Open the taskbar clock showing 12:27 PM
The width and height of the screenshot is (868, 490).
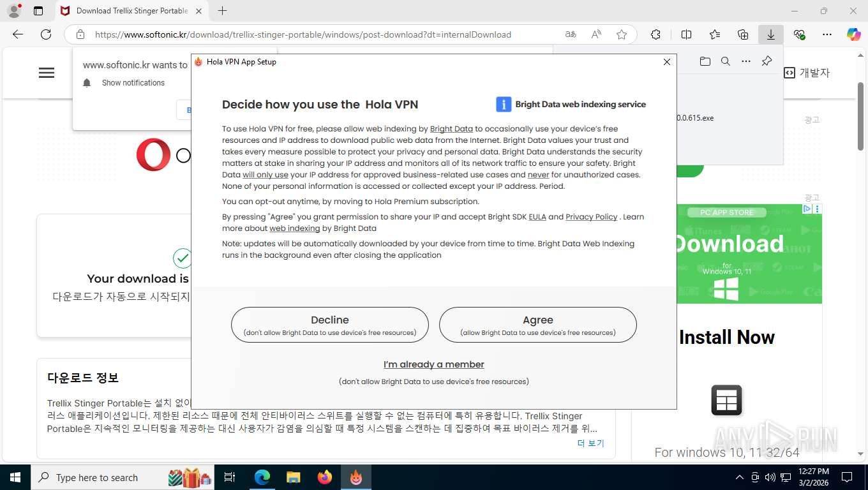813,477
